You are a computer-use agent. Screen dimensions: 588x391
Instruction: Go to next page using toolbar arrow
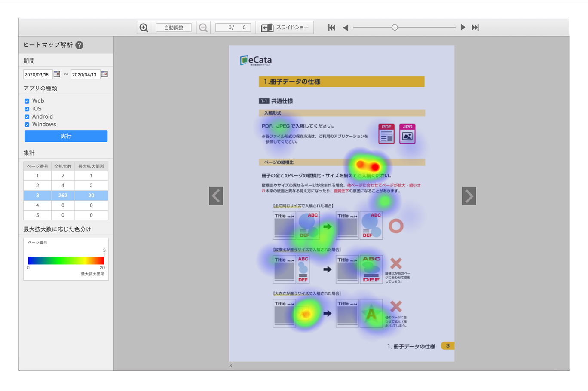463,27
